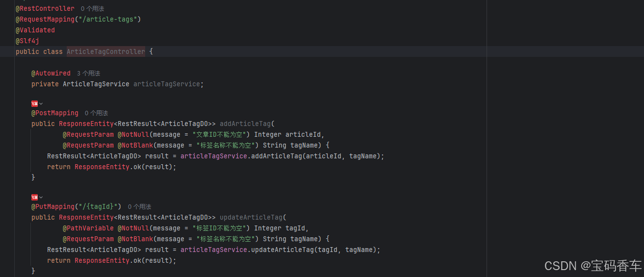This screenshot has width=644, height=277.
Task: Click the @Autowired annotation
Action: (x=51, y=73)
